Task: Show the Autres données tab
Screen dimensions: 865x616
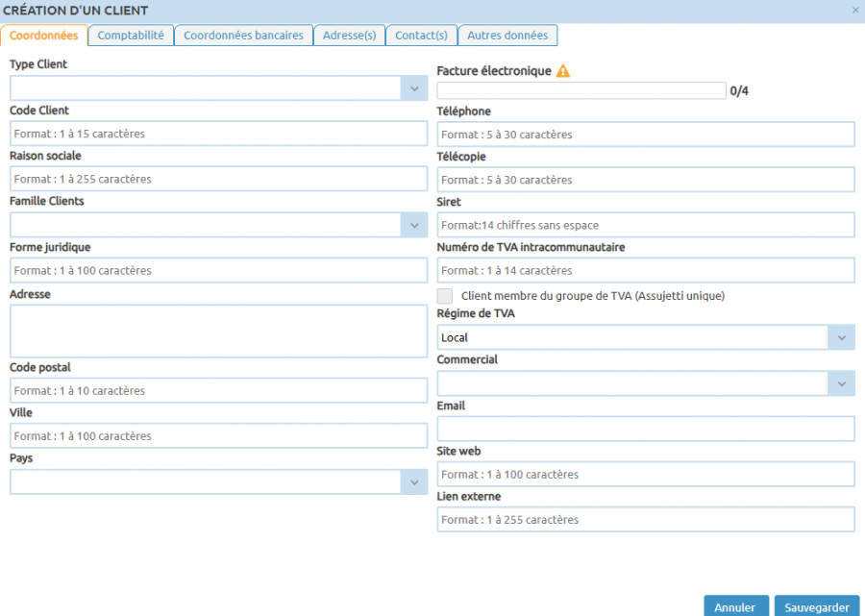Action: pyautogui.click(x=507, y=36)
